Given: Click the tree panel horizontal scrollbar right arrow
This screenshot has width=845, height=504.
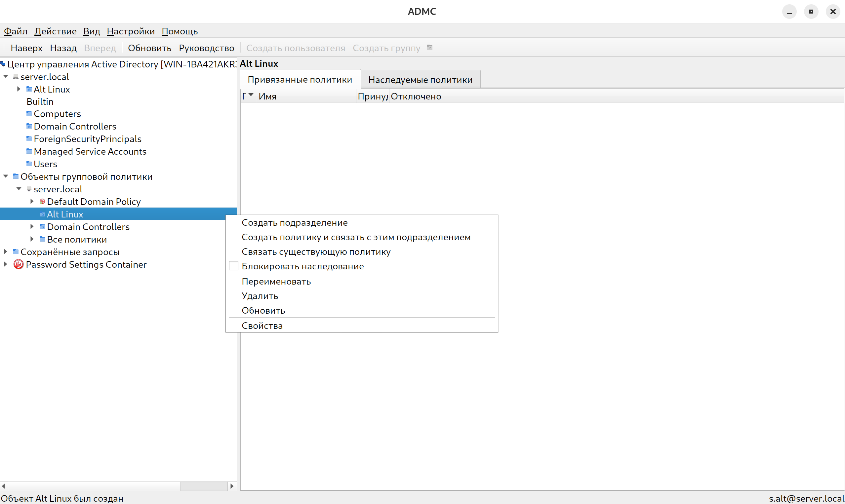Looking at the screenshot, I should [232, 486].
